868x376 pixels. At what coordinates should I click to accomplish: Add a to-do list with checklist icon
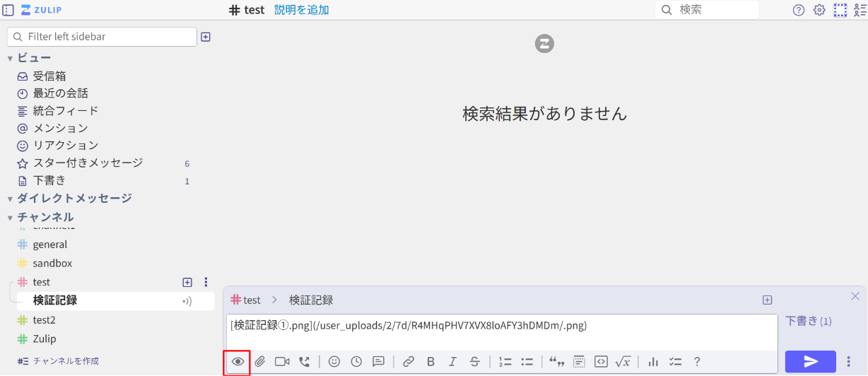click(x=675, y=362)
